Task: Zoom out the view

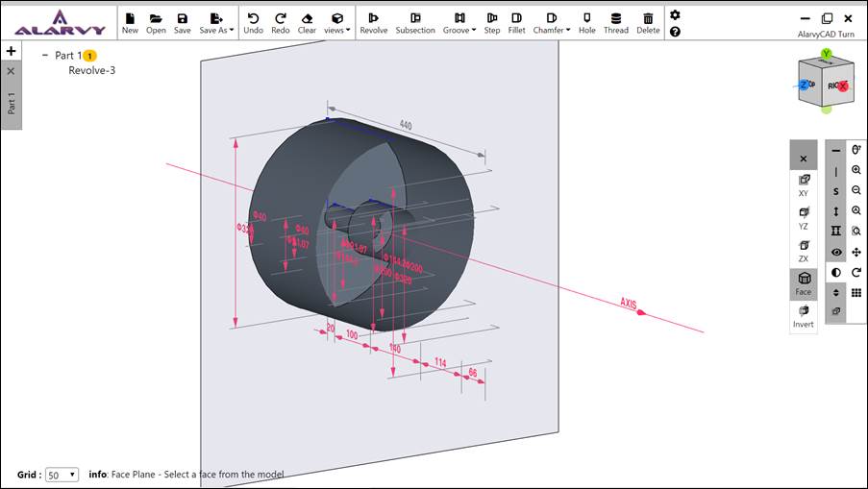Action: (x=856, y=190)
